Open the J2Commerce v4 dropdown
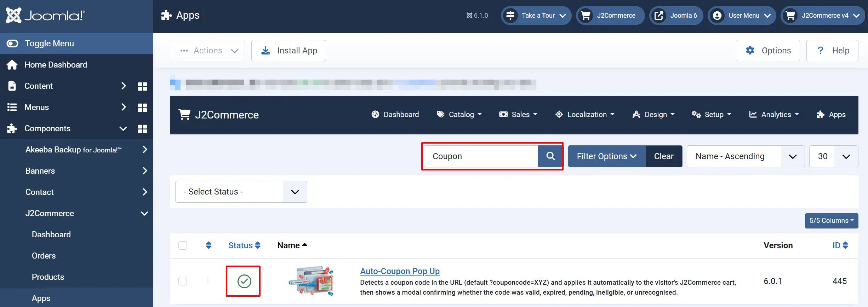The image size is (868, 307). click(x=823, y=16)
